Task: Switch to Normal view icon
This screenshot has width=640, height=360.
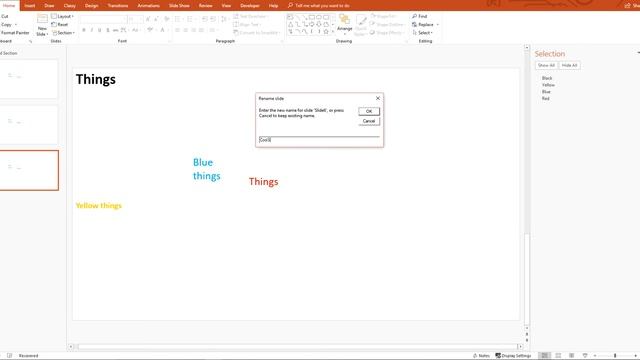Action: [x=544, y=356]
